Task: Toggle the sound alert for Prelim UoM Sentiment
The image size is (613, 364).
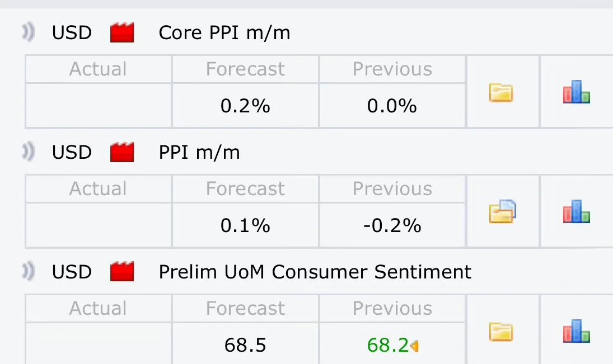Action: pos(28,271)
